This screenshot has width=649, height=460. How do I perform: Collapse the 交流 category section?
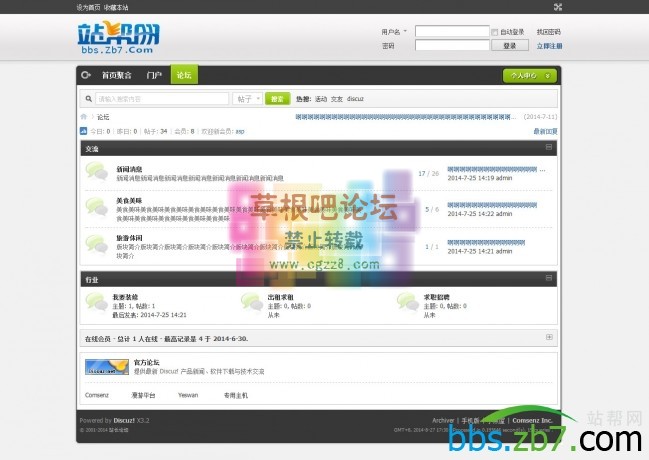pyautogui.click(x=549, y=147)
